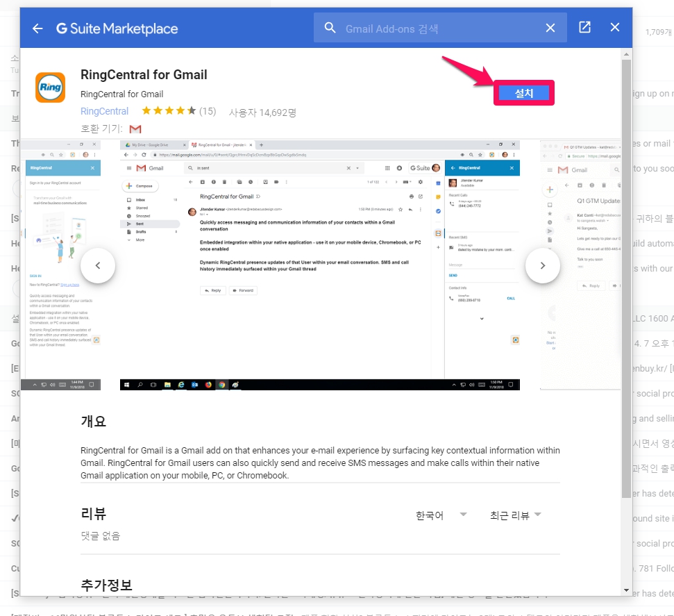Screen dimensions: 674x616
Task: Clear the search field with X icon
Action: tap(550, 28)
